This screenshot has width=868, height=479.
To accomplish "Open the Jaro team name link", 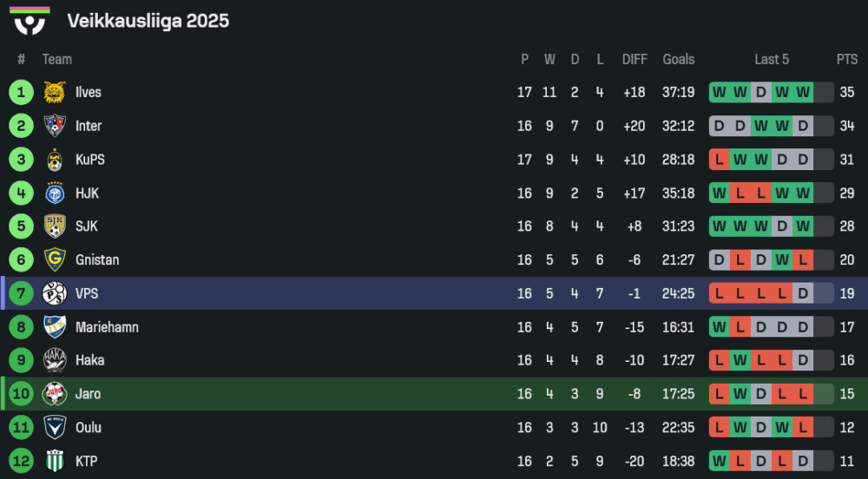I will pyautogui.click(x=88, y=394).
